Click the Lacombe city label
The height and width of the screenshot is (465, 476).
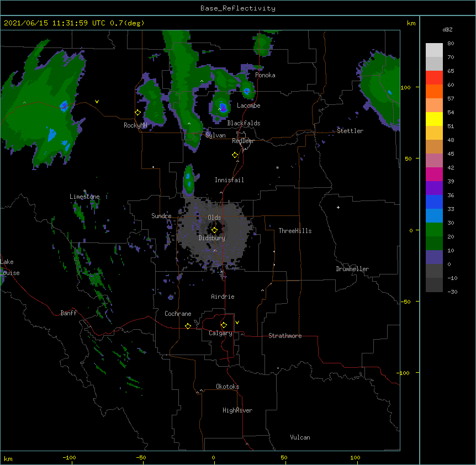click(248, 105)
